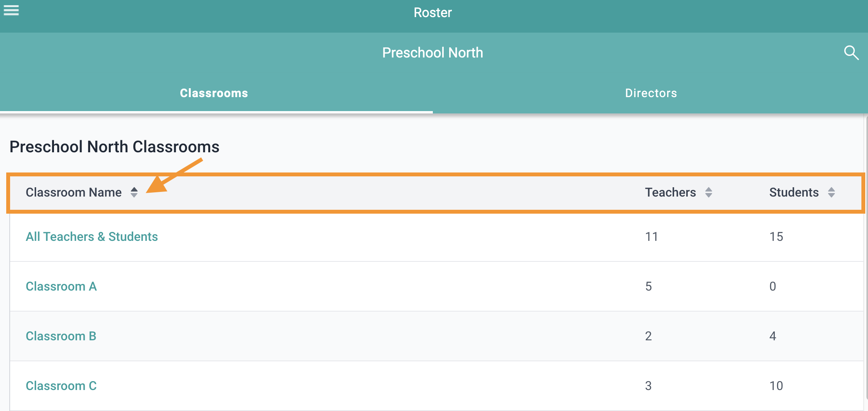Click the vertical scrollbar on right edge
The image size is (868, 411).
click(x=866, y=256)
